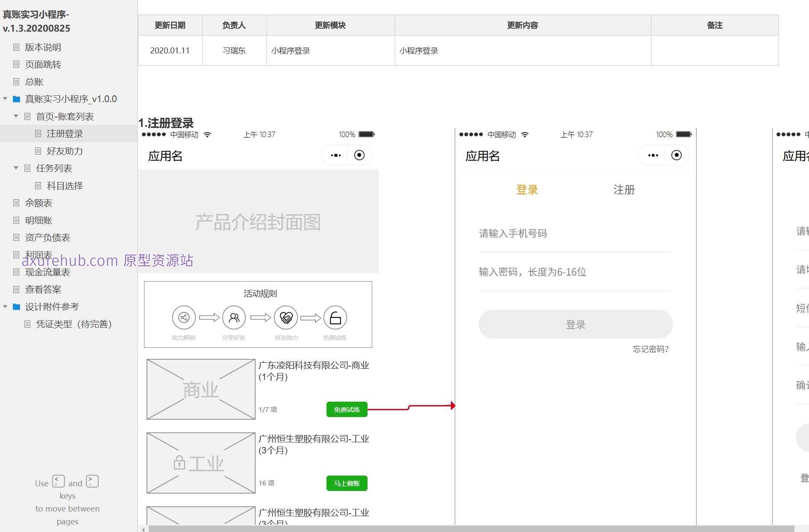Click the 免费试练 padlock icon in activity rules
This screenshot has height=532, width=809.
(x=335, y=317)
